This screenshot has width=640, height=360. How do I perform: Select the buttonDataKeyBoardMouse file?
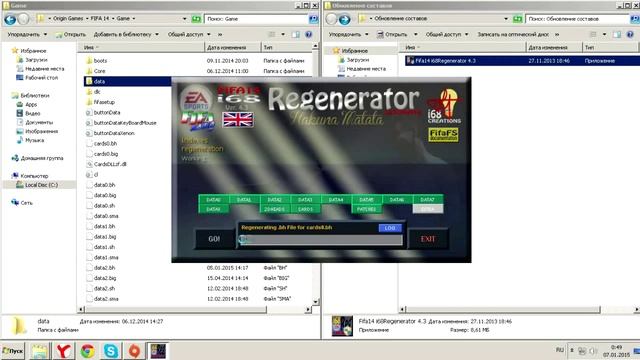[125, 123]
